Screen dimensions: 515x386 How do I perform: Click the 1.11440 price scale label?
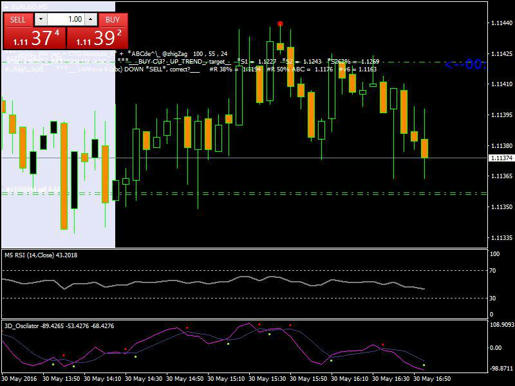pyautogui.click(x=501, y=23)
